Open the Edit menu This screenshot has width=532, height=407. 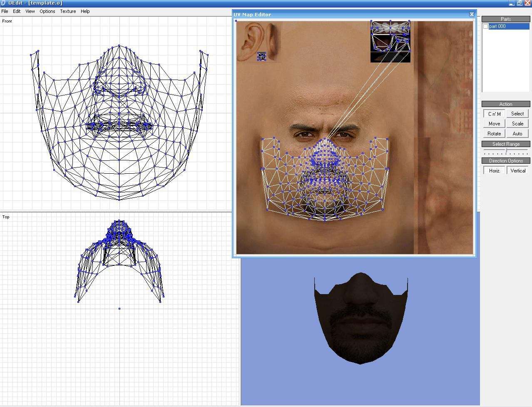(17, 11)
